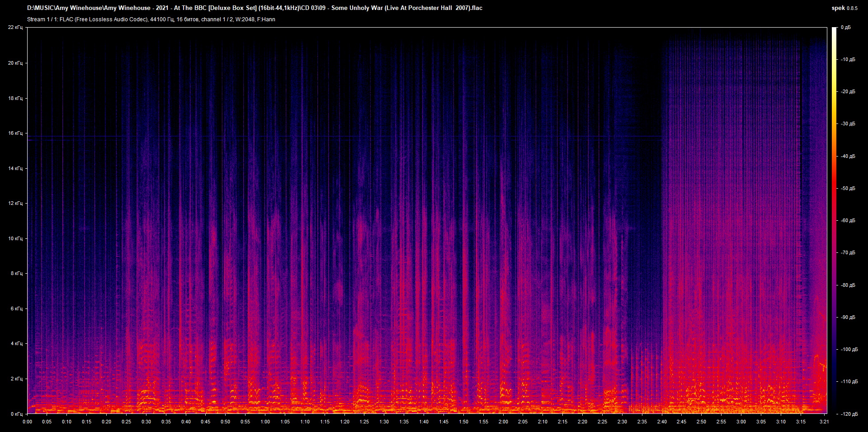Click the stream info line with FLAC details

click(151, 19)
